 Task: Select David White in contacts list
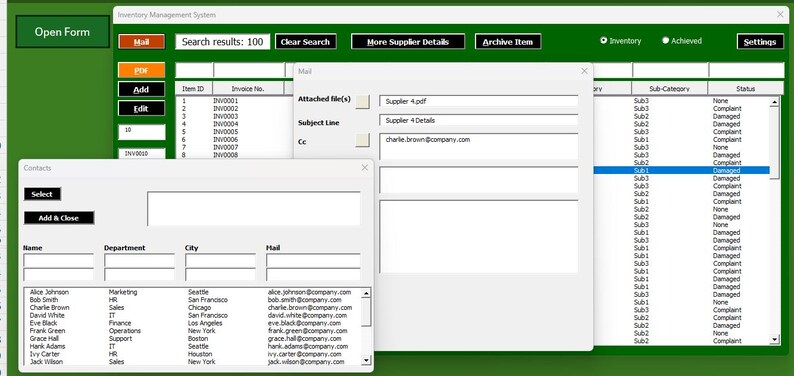point(193,315)
